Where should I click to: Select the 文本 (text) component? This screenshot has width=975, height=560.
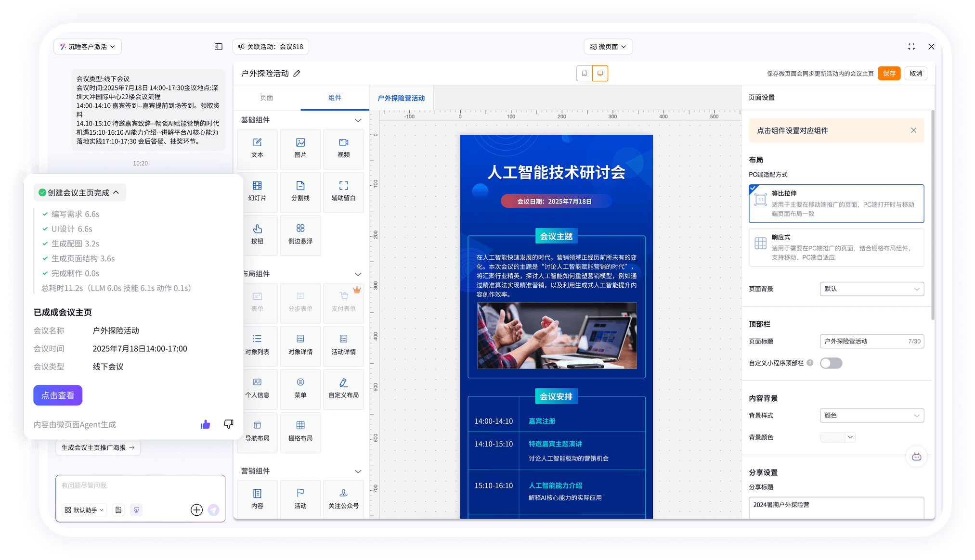pyautogui.click(x=257, y=148)
